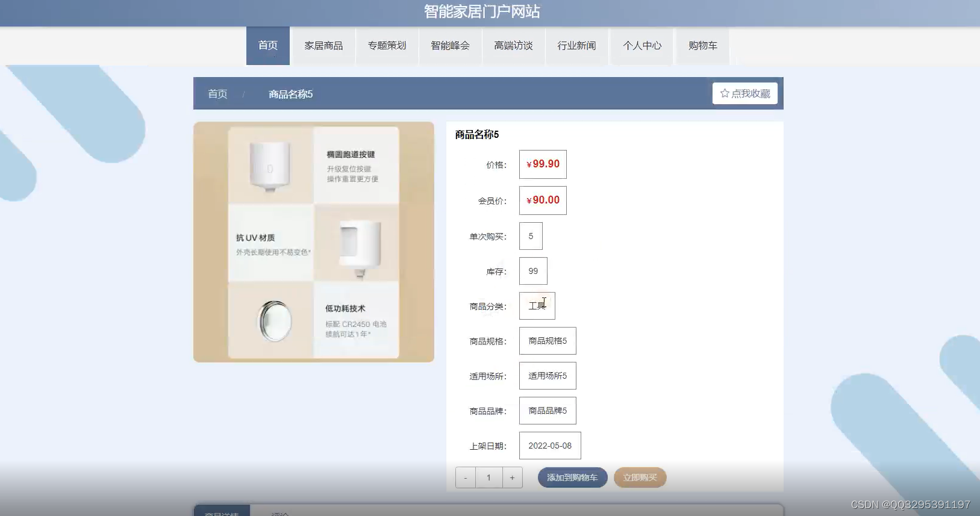Click the 单次购买 value 5
This screenshot has width=980, height=516.
point(531,236)
